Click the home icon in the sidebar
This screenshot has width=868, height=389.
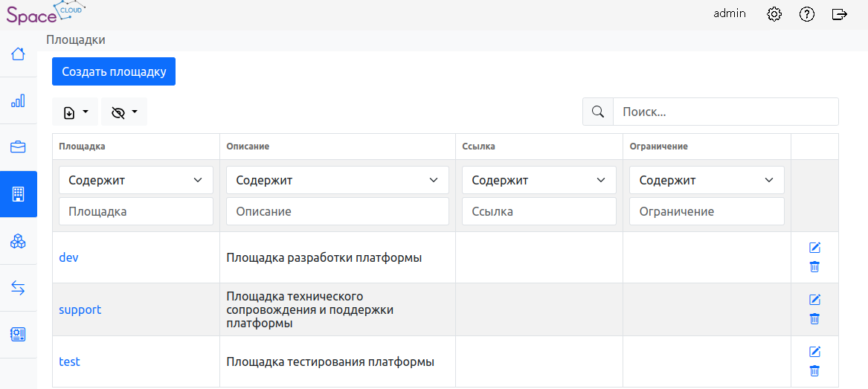[x=18, y=54]
